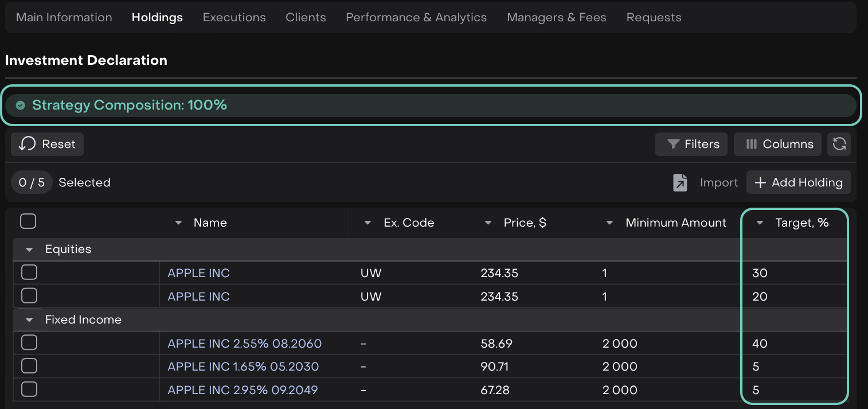Click the refresh icon next to Columns
This screenshot has height=409, width=868.
pos(839,144)
